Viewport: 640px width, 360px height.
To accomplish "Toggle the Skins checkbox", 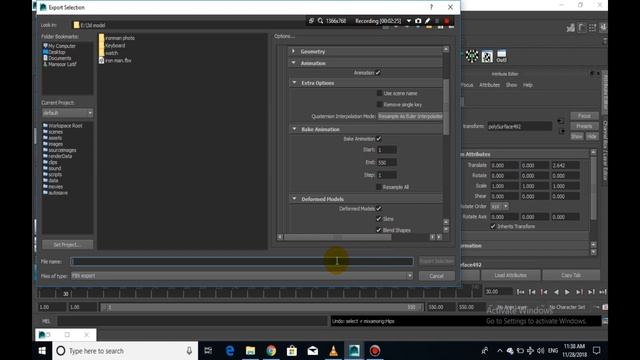I will (x=379, y=219).
